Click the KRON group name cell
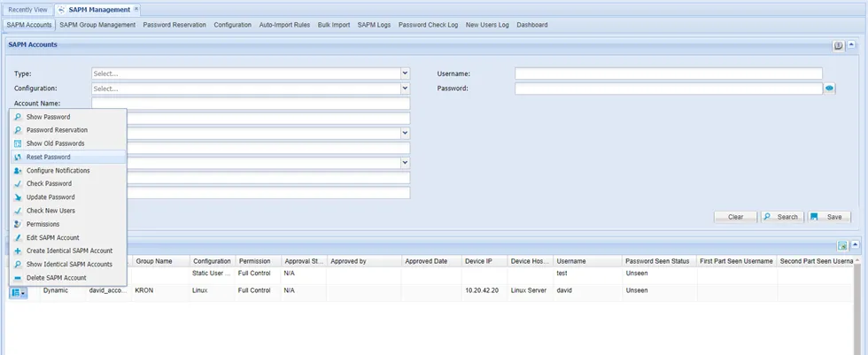The width and height of the screenshot is (868, 355). pyautogui.click(x=160, y=290)
